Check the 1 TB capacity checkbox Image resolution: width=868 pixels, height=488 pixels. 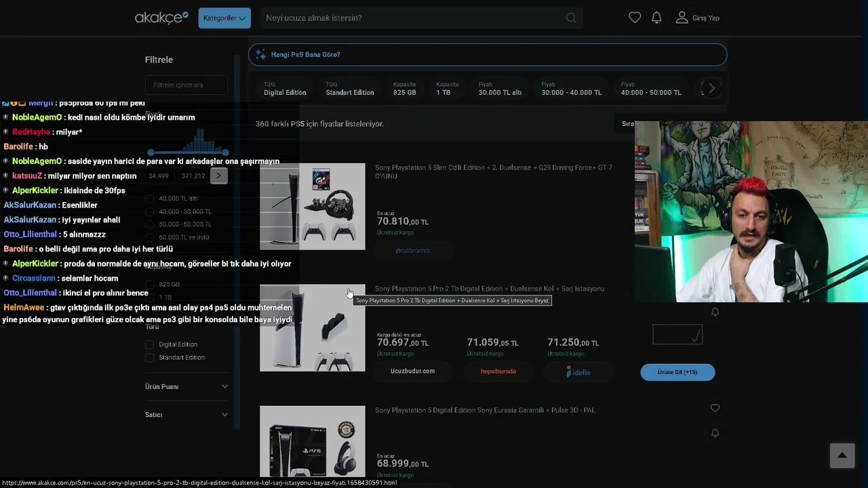(x=150, y=298)
